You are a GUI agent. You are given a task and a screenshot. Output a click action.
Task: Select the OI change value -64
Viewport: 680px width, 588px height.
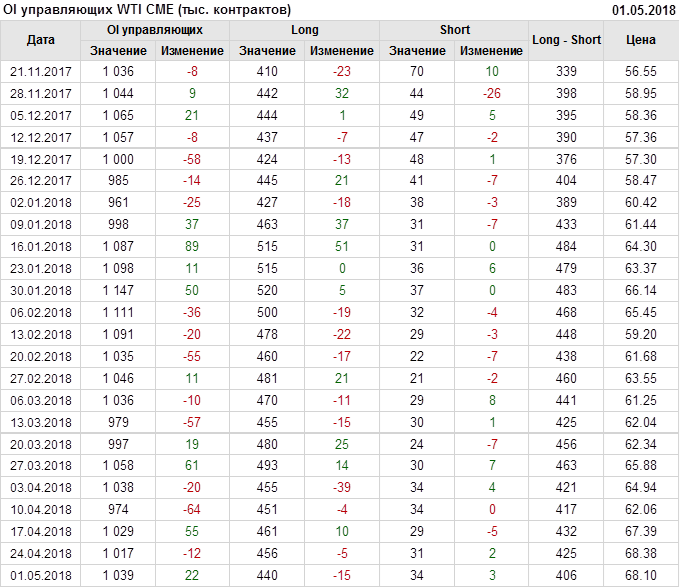point(192,510)
